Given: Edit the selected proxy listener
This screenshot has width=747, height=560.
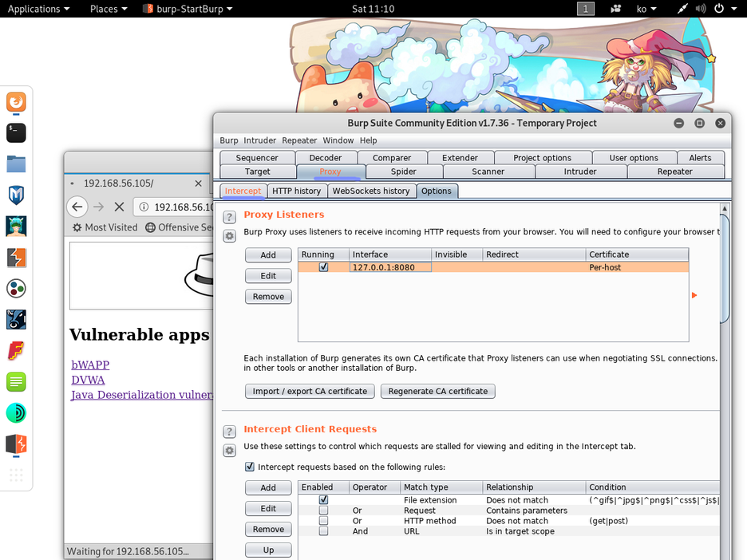Looking at the screenshot, I should [268, 276].
